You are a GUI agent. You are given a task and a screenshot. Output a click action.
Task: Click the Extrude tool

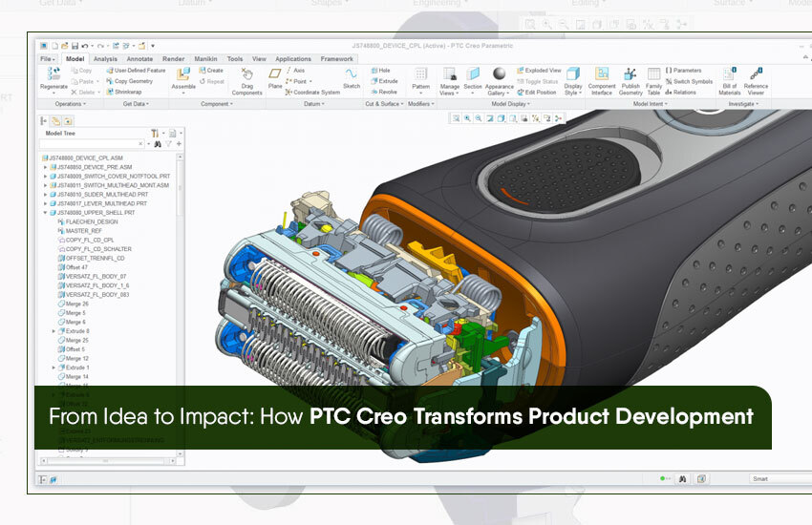pyautogui.click(x=384, y=81)
